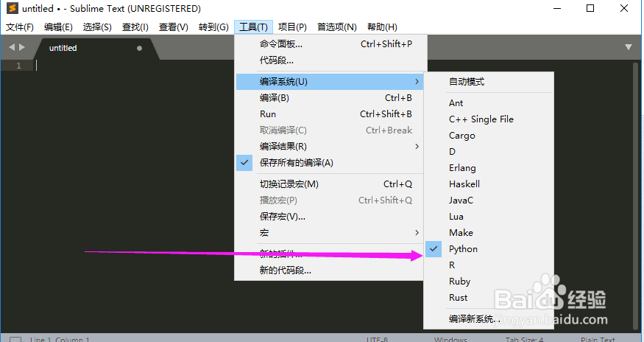Viewport: 644px width, 342px height.
Task: Minimize the Sublime Text window
Action: 557,8
